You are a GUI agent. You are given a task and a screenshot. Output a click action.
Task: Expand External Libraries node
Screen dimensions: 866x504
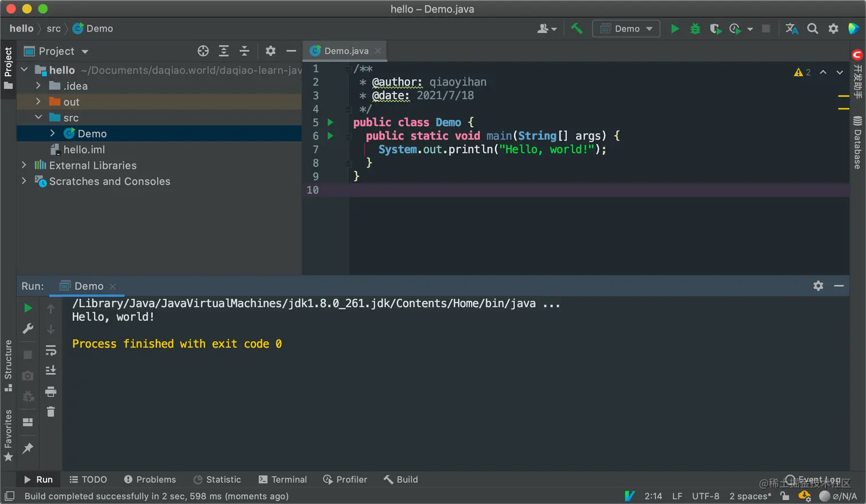(x=24, y=166)
